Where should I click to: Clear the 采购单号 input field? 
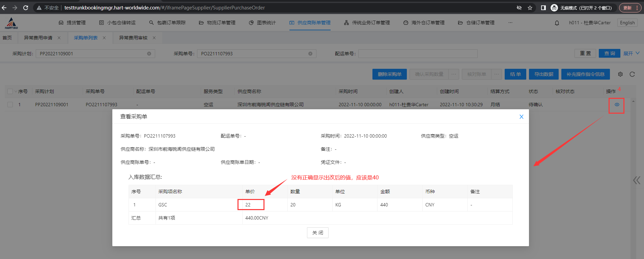[x=310, y=54]
